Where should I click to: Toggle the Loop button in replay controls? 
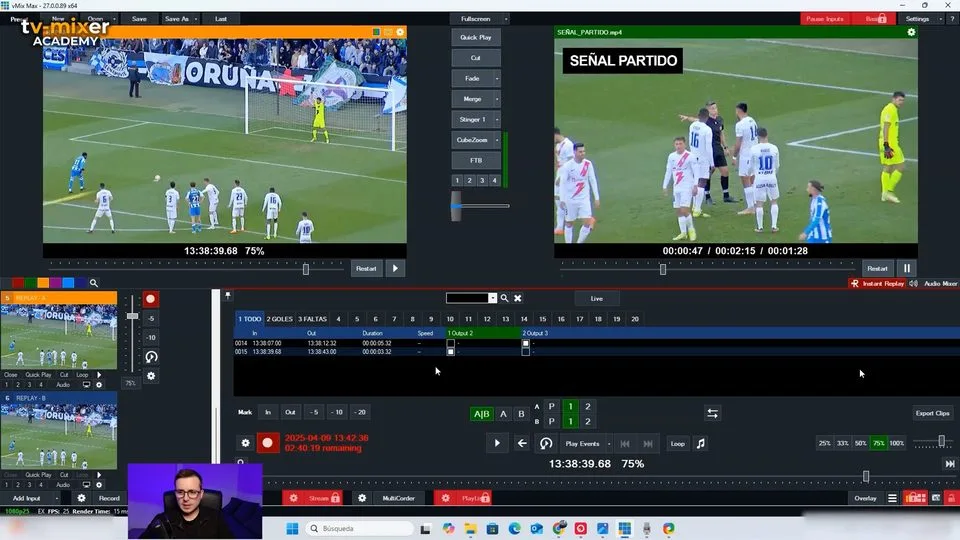(677, 443)
